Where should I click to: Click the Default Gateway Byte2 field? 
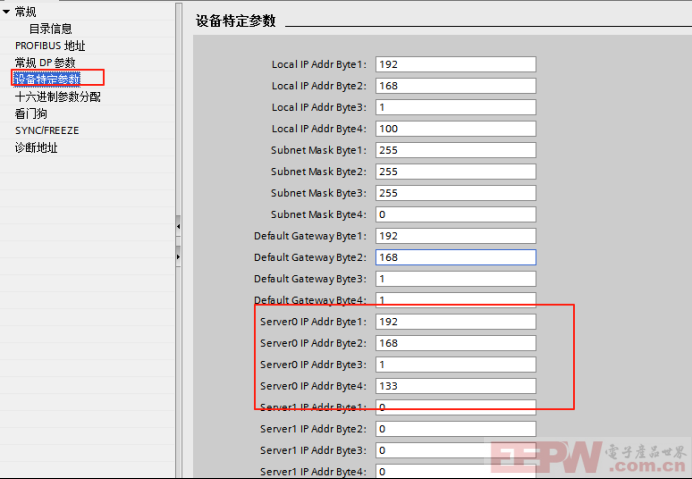click(456, 257)
